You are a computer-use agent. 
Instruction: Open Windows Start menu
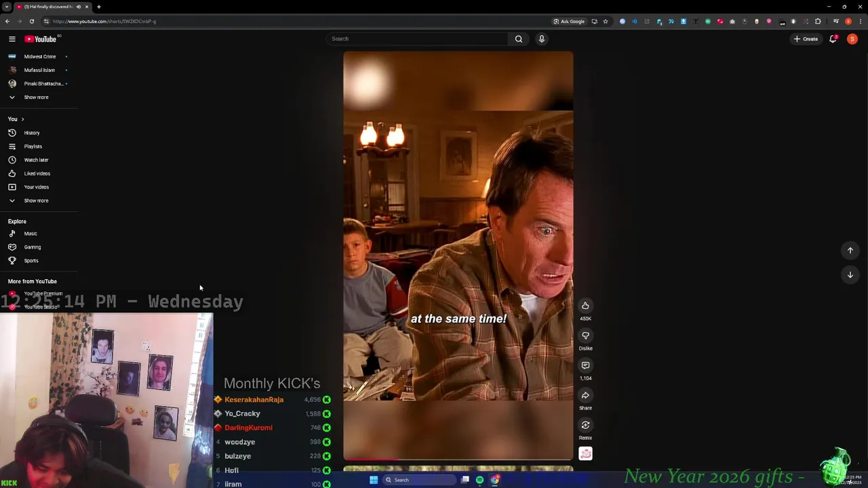[x=373, y=480]
